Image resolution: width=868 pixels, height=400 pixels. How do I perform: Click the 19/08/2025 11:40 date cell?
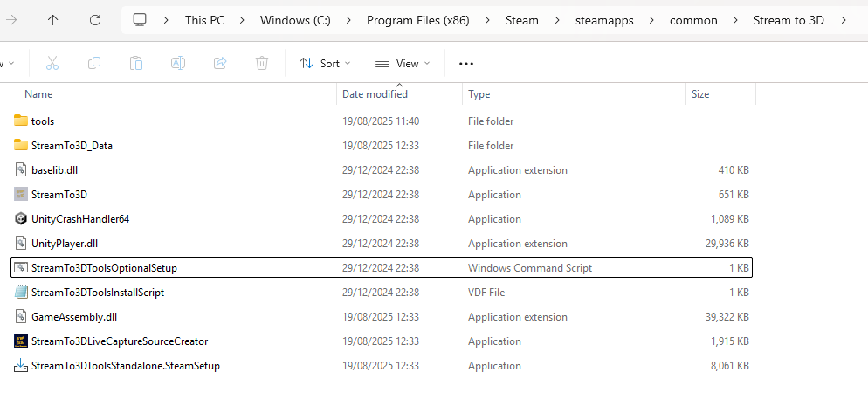pyautogui.click(x=381, y=121)
